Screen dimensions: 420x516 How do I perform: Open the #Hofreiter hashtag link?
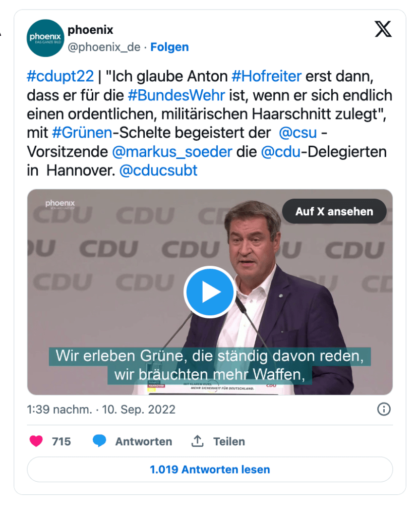(x=267, y=76)
